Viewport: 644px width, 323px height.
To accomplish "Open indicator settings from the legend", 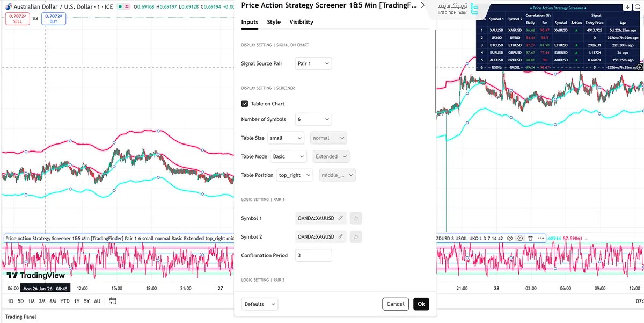I will pyautogui.click(x=520, y=238).
